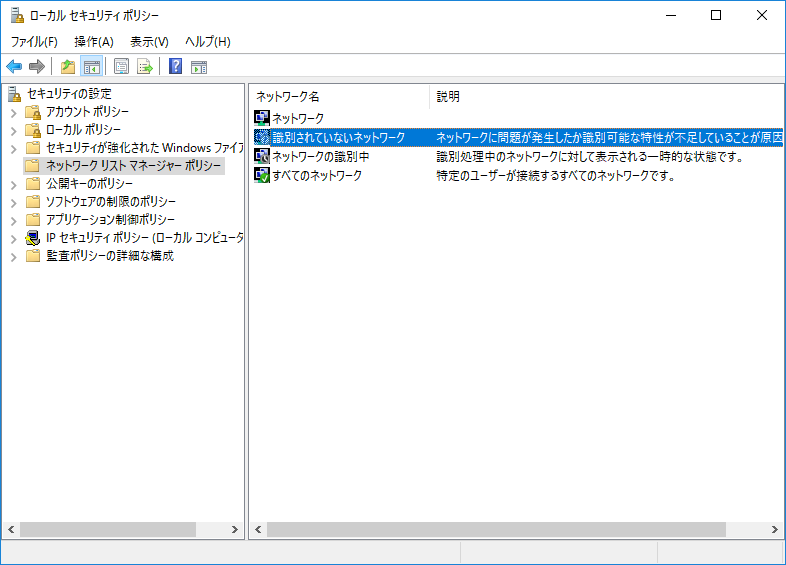Click the Export list toolbar icon
This screenshot has width=786, height=565.
coord(145,66)
